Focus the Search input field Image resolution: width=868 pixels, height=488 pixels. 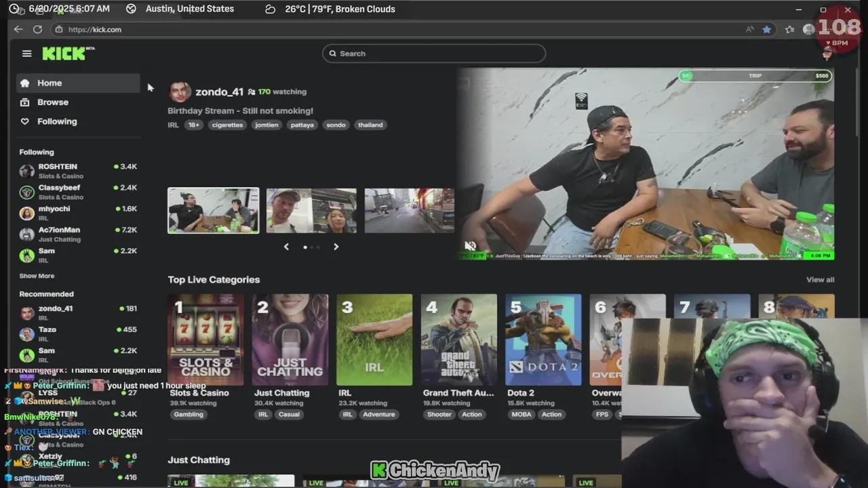(x=434, y=54)
